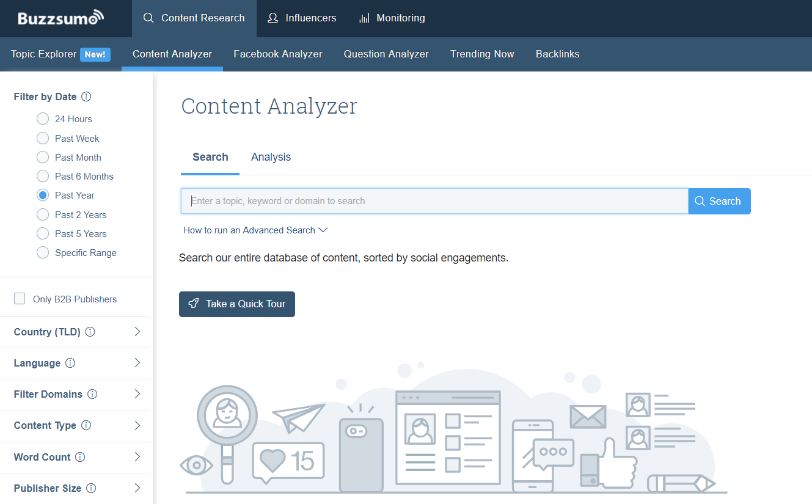Viewport: 812px width, 504px height.
Task: Open the Trending Now tab
Action: [x=482, y=54]
